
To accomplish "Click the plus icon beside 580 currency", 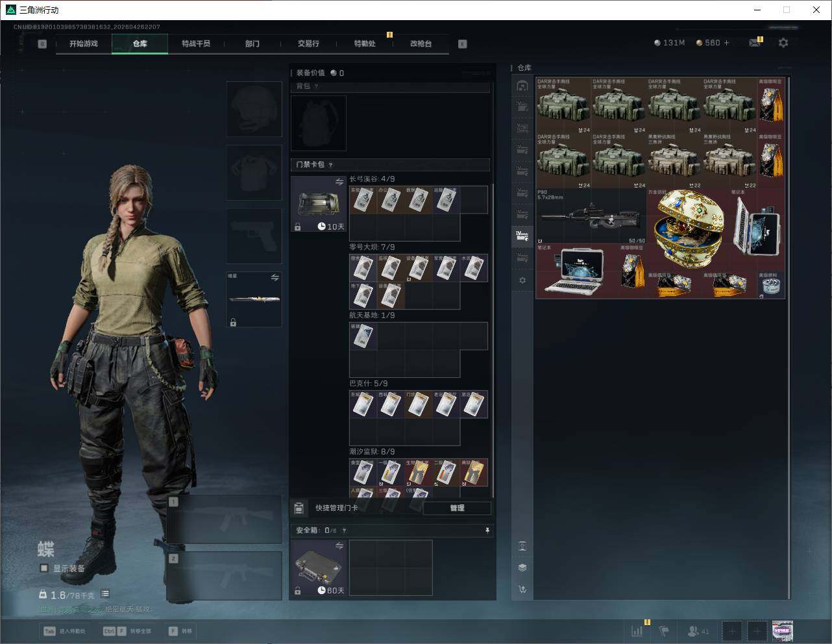I will [x=726, y=43].
